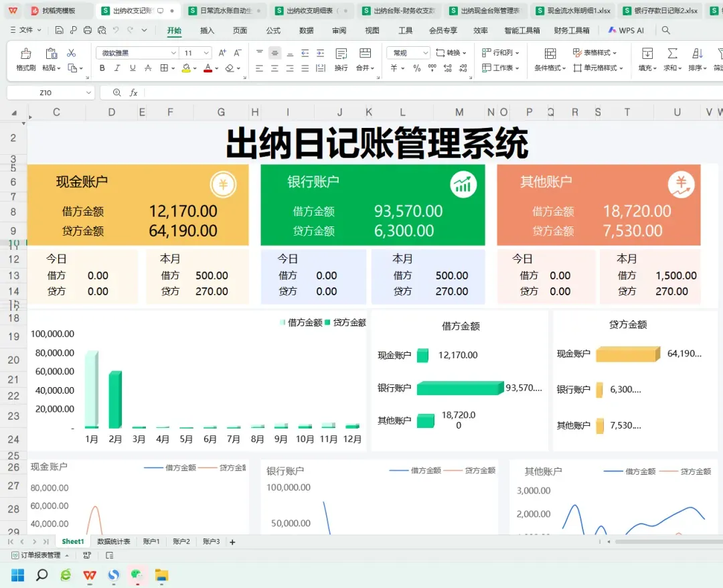The width and height of the screenshot is (723, 588).
Task: Toggle align text left
Action: 260,68
